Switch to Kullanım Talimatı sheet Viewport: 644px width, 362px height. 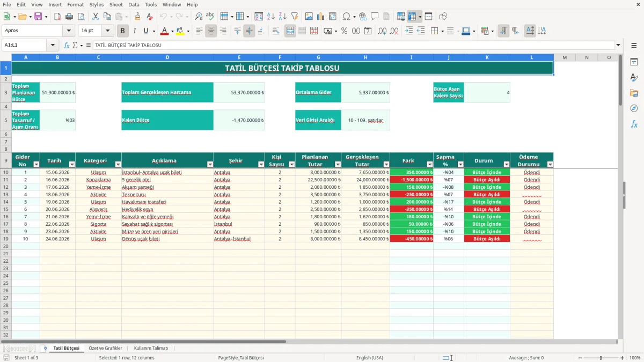(x=151, y=349)
